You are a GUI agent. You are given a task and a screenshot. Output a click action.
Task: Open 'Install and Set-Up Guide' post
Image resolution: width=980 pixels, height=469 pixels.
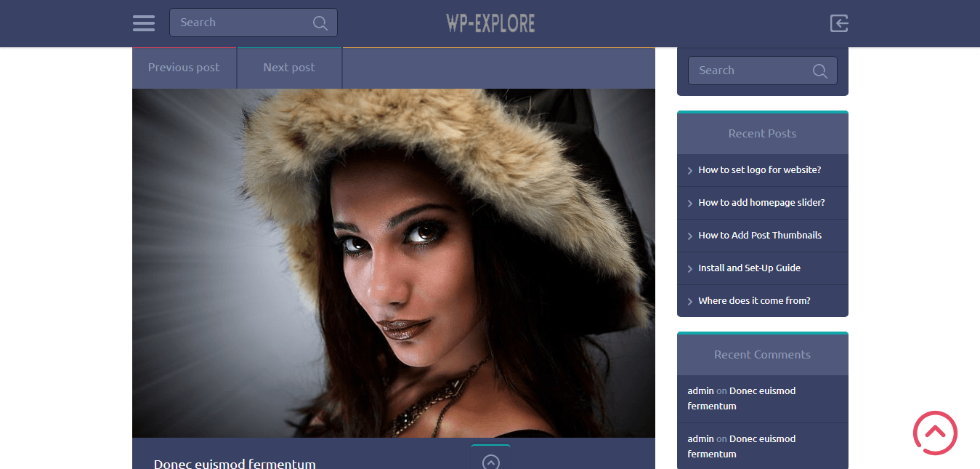749,268
